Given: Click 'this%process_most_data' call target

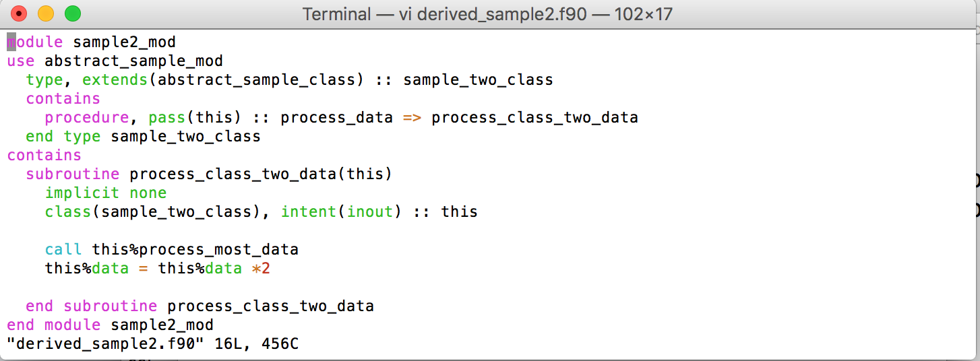Looking at the screenshot, I should tap(195, 250).
